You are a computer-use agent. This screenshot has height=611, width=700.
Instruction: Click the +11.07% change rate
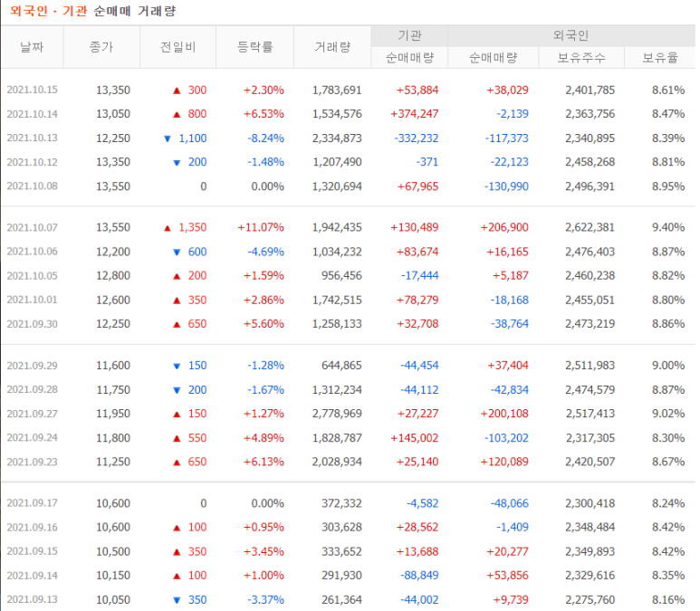point(261,227)
